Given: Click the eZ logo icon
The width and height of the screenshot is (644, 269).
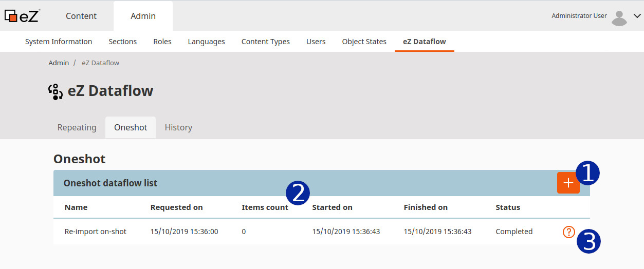Looking at the screenshot, I should (22, 16).
